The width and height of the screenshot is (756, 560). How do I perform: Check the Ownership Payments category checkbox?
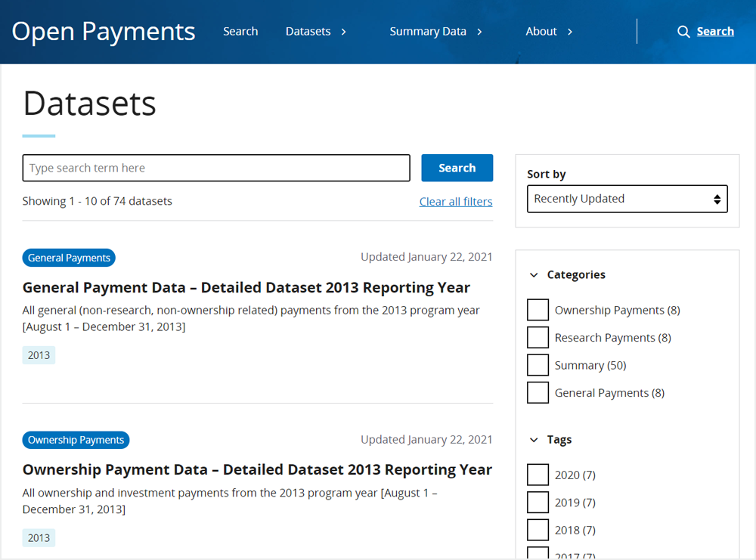(538, 310)
